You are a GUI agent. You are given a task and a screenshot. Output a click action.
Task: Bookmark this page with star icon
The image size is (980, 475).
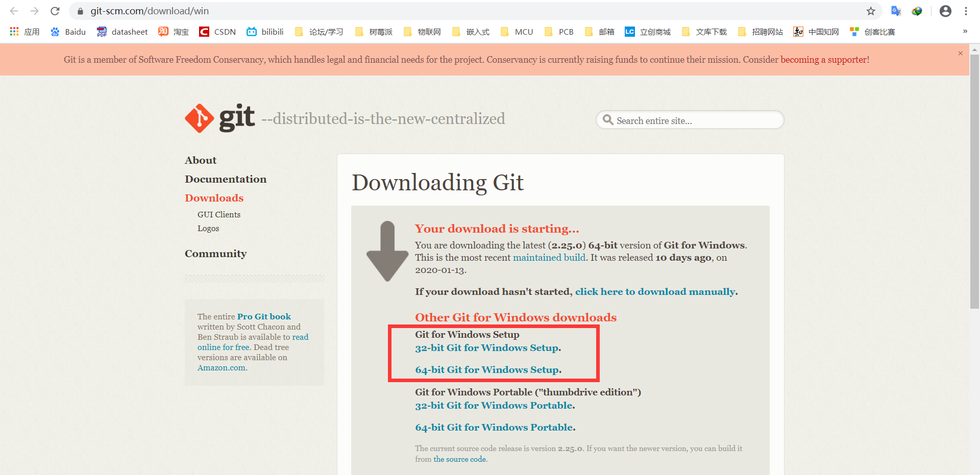(x=871, y=11)
